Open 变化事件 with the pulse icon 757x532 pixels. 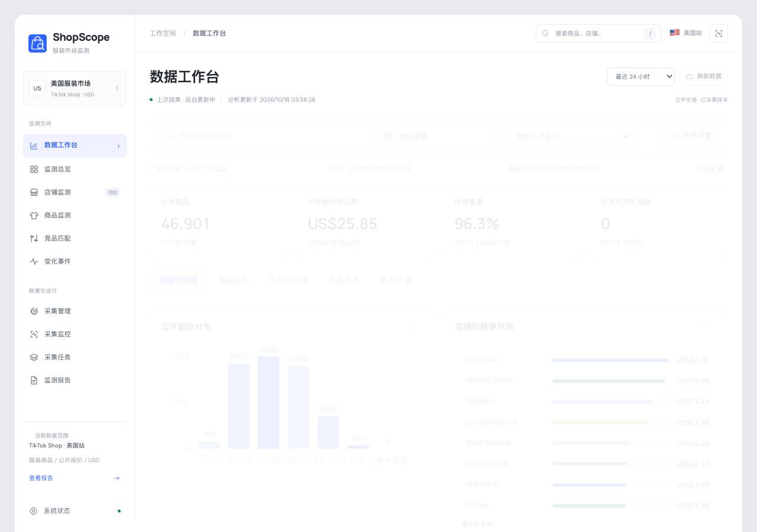click(x=75, y=261)
